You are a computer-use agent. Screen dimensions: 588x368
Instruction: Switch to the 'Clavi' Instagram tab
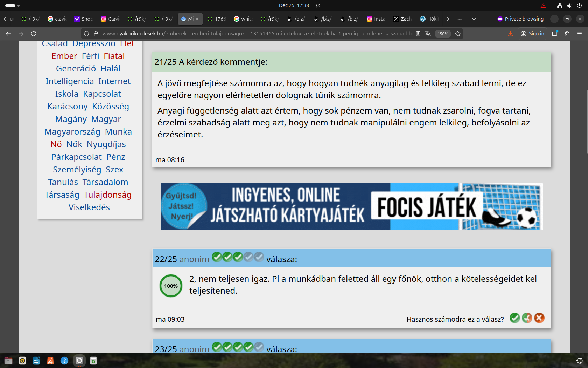coord(110,19)
